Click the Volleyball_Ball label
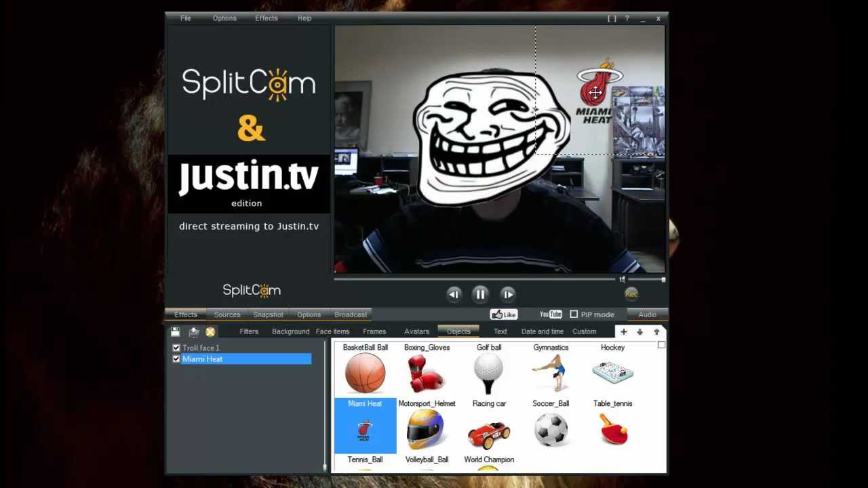The width and height of the screenshot is (868, 488). coord(427,460)
